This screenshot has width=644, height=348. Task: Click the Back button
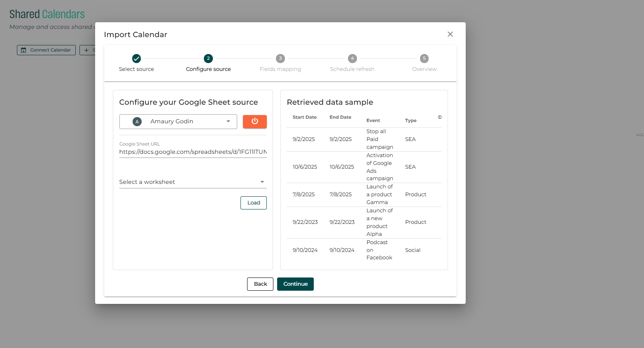[260, 284]
